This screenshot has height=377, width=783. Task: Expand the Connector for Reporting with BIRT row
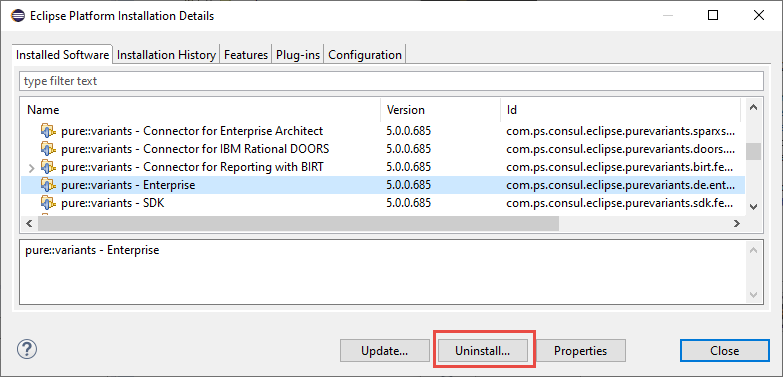coord(31,167)
